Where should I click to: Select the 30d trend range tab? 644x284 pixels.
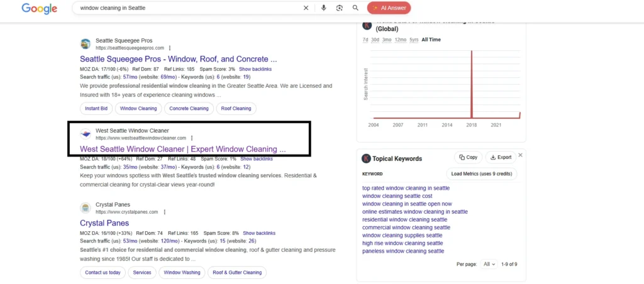(x=375, y=40)
